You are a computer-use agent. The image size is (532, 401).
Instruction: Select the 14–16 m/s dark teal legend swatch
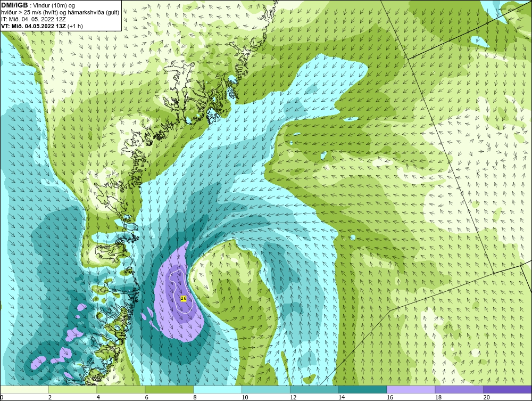tap(363, 389)
